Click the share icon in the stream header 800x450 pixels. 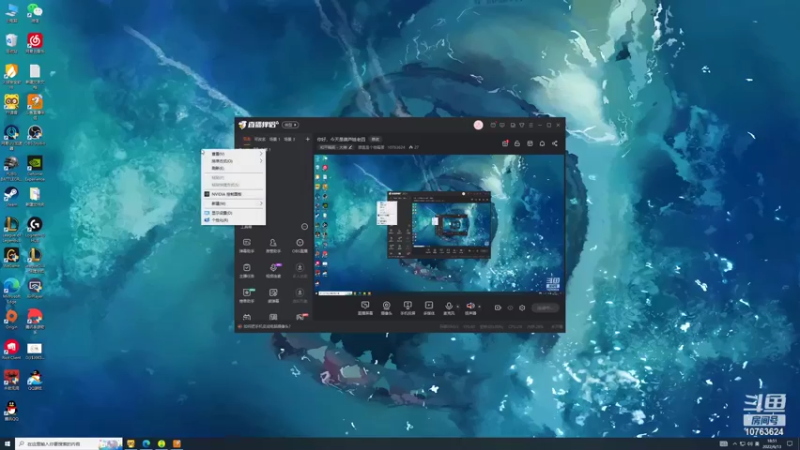click(x=555, y=143)
